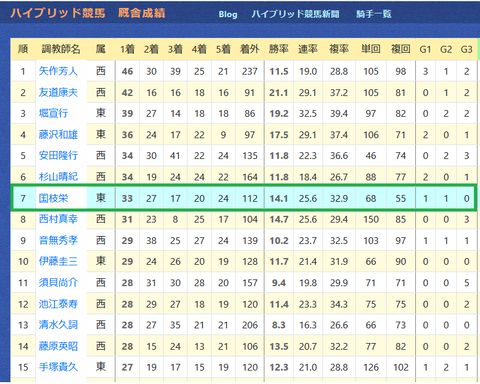Open trainer 池江泰寿 page
The width and height of the screenshot is (480, 384).
click(x=58, y=304)
